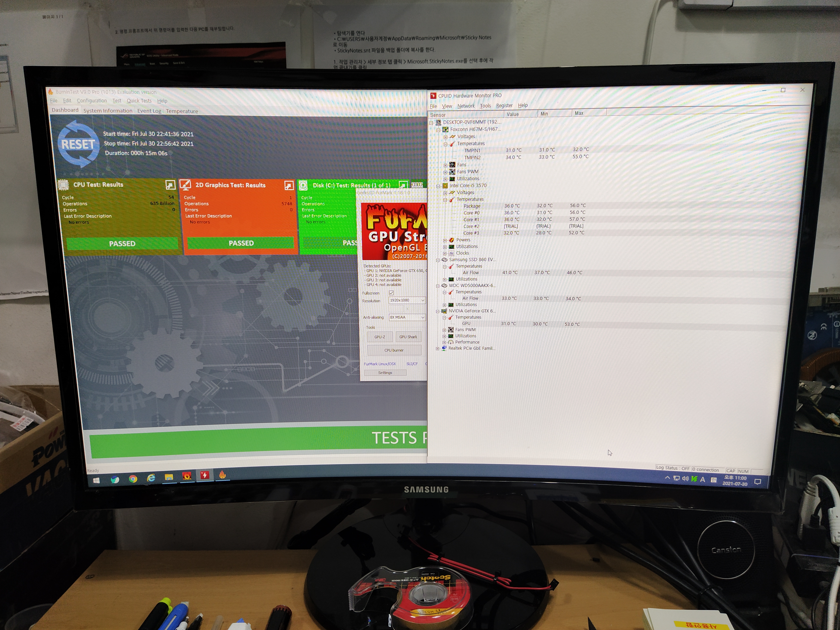Switch to HWMonitor via its red taskbar icon
The width and height of the screenshot is (840, 630).
pyautogui.click(x=205, y=475)
